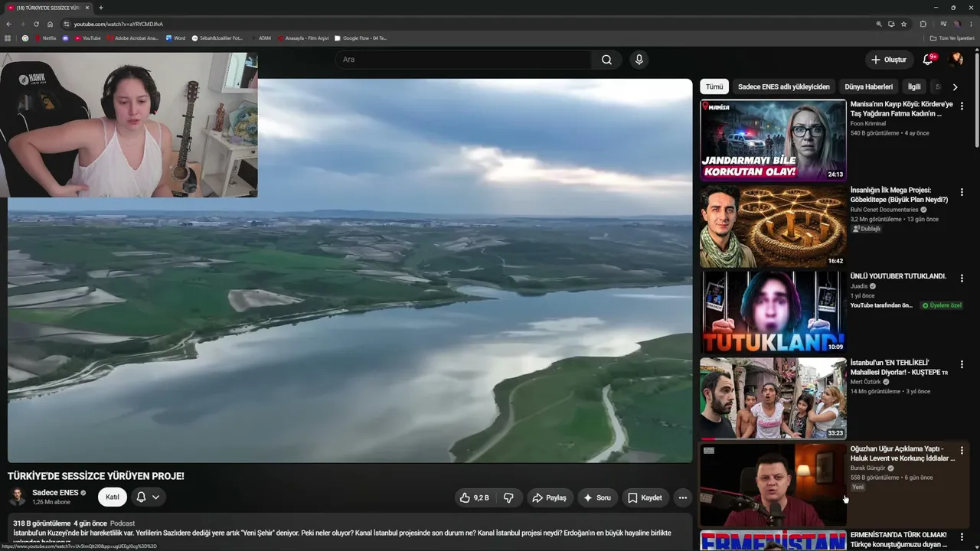Open the Sadece ENES channel name link

pyautogui.click(x=55, y=493)
